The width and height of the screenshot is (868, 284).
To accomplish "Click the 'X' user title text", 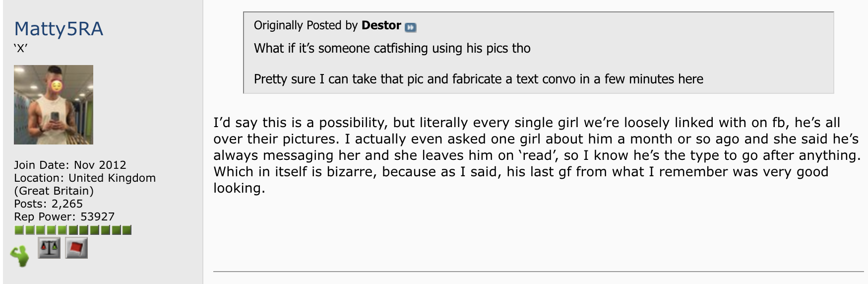I will coord(21,49).
